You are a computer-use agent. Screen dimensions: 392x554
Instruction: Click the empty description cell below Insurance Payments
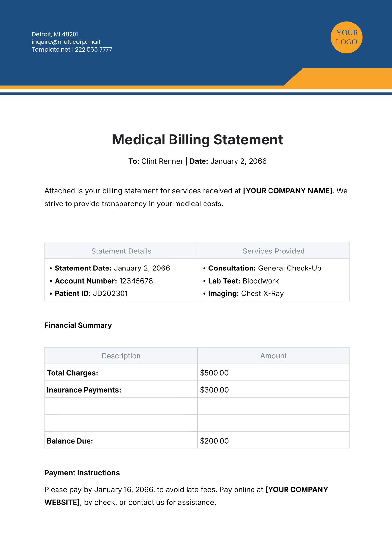pyautogui.click(x=121, y=406)
